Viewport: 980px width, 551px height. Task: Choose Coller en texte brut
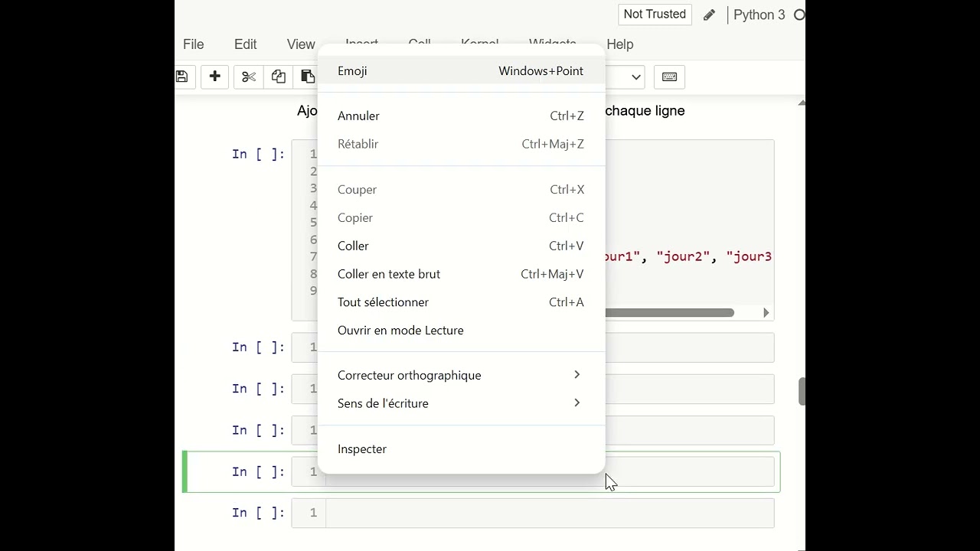(461, 274)
